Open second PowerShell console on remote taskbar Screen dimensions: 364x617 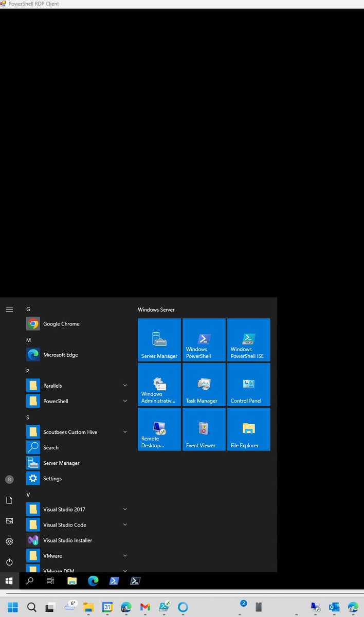point(135,581)
